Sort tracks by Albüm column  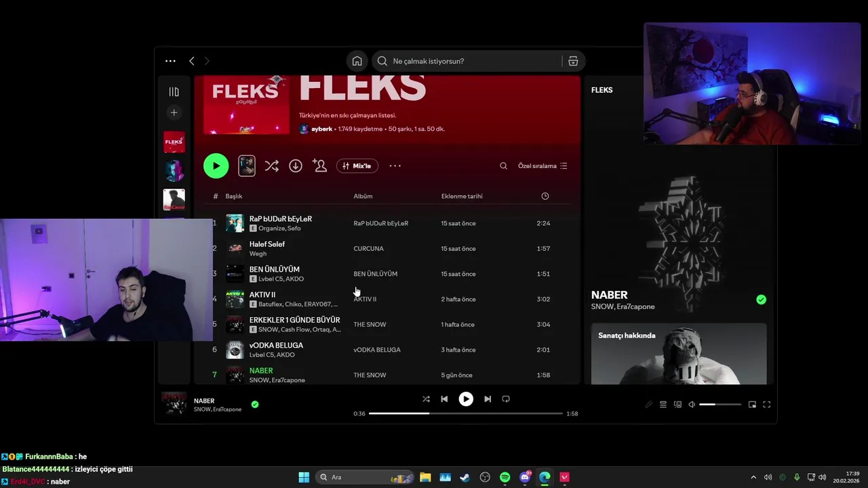[363, 197]
